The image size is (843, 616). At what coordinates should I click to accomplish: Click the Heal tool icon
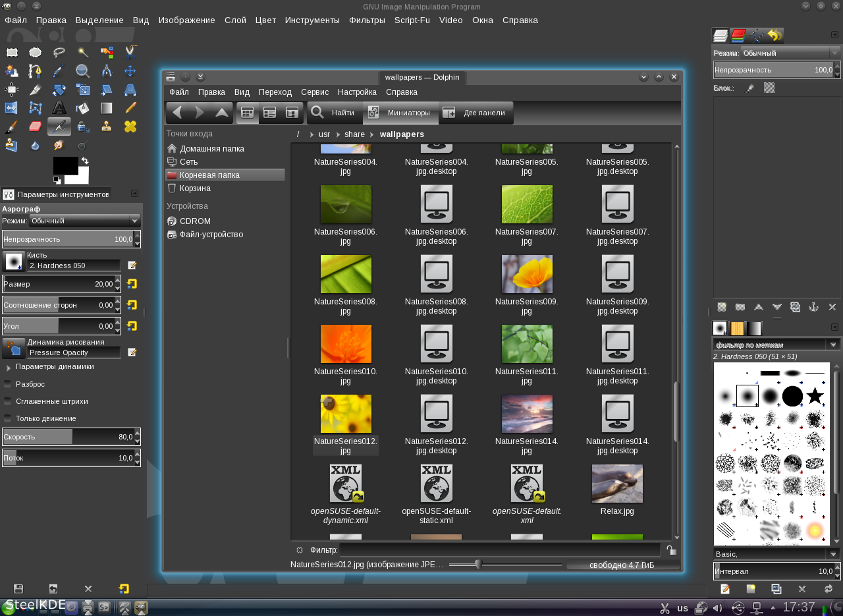[x=130, y=126]
